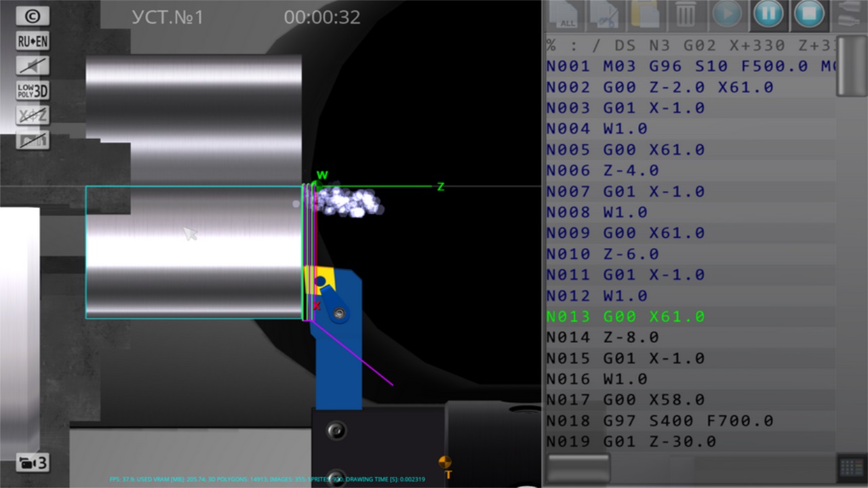Screen dimensions: 868x488
Task: Click the cut scissors icon
Action: [604, 14]
